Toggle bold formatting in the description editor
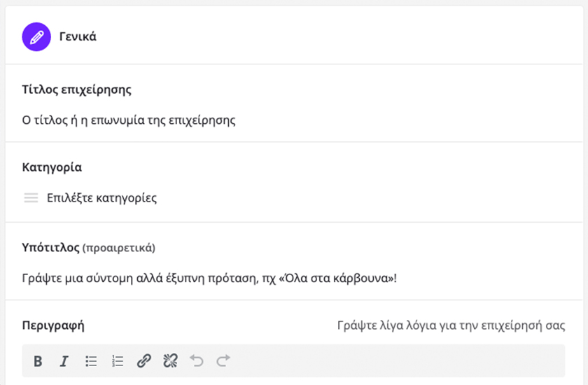Screen dimensions: 588x385 (x=38, y=361)
